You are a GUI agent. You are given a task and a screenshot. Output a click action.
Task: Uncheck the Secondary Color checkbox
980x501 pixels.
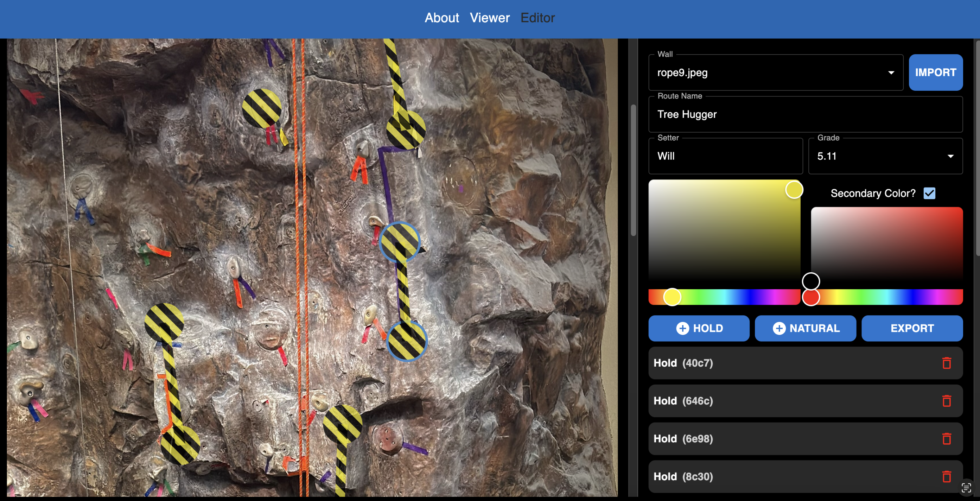point(929,193)
